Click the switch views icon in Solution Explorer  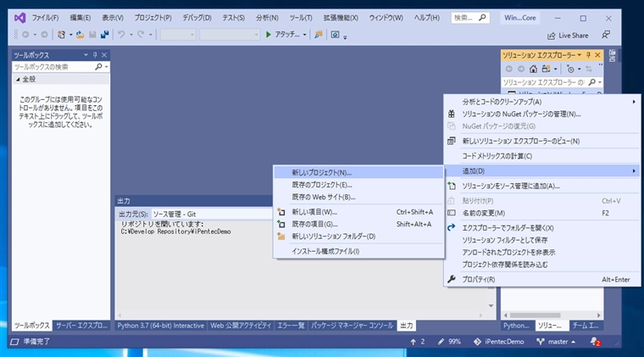[x=546, y=69]
